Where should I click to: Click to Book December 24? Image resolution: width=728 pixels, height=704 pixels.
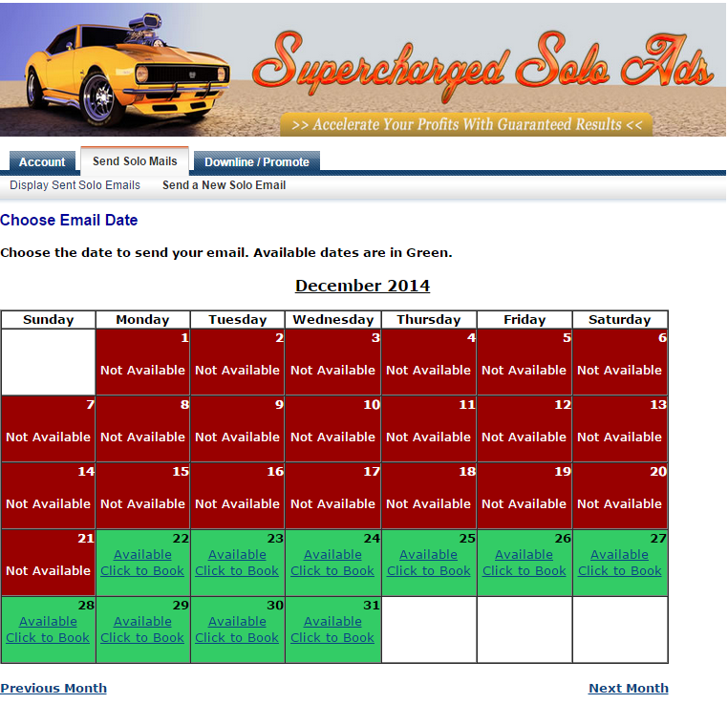pyautogui.click(x=332, y=571)
